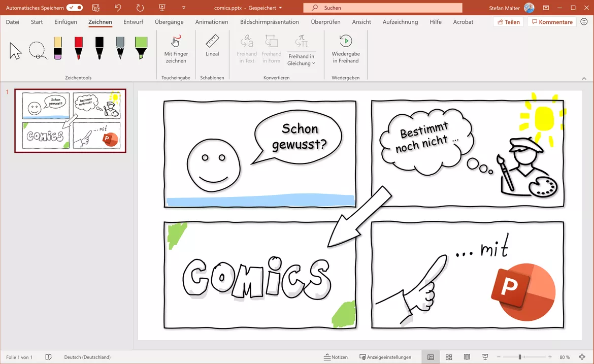
Task: Open the Aufzeichnung tab
Action: 400,22
